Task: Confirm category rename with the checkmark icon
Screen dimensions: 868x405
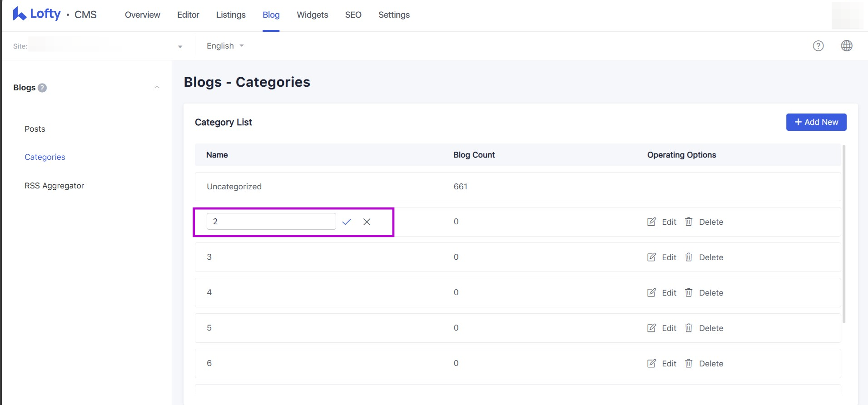Action: click(x=347, y=222)
